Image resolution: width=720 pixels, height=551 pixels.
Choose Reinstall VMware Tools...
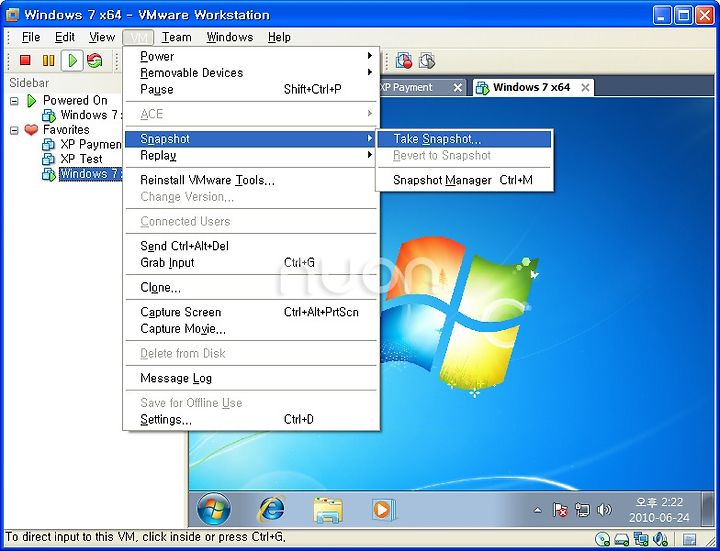[251, 180]
